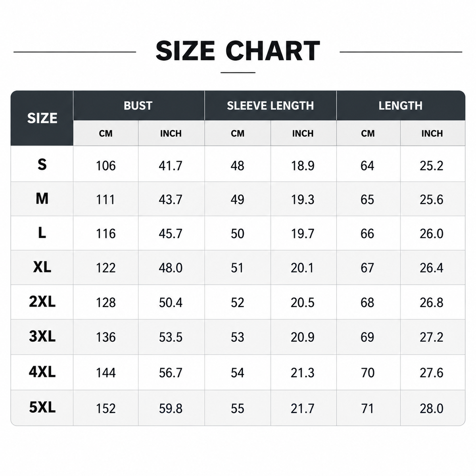Viewport: 476px width, 476px height.
Task: Select the SIZE header cell
Action: click(x=42, y=118)
